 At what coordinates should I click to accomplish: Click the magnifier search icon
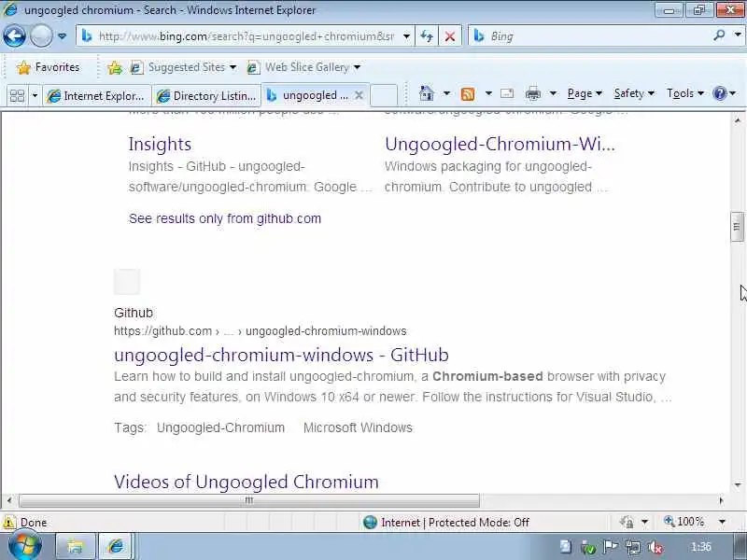(719, 35)
